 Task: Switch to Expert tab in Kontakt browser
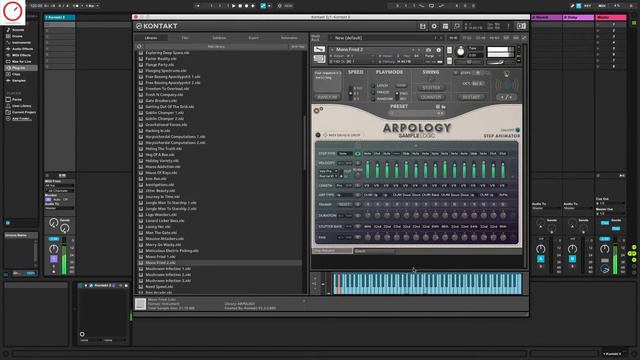tap(253, 38)
